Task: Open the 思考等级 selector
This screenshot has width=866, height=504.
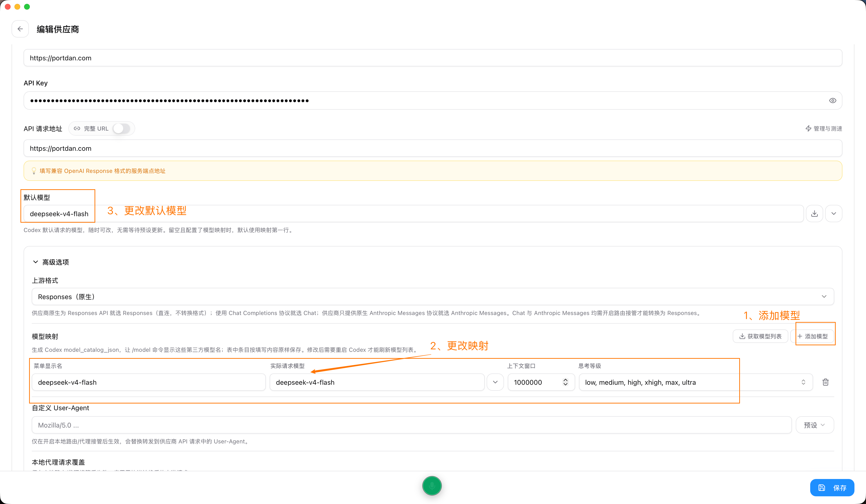Action: (696, 382)
